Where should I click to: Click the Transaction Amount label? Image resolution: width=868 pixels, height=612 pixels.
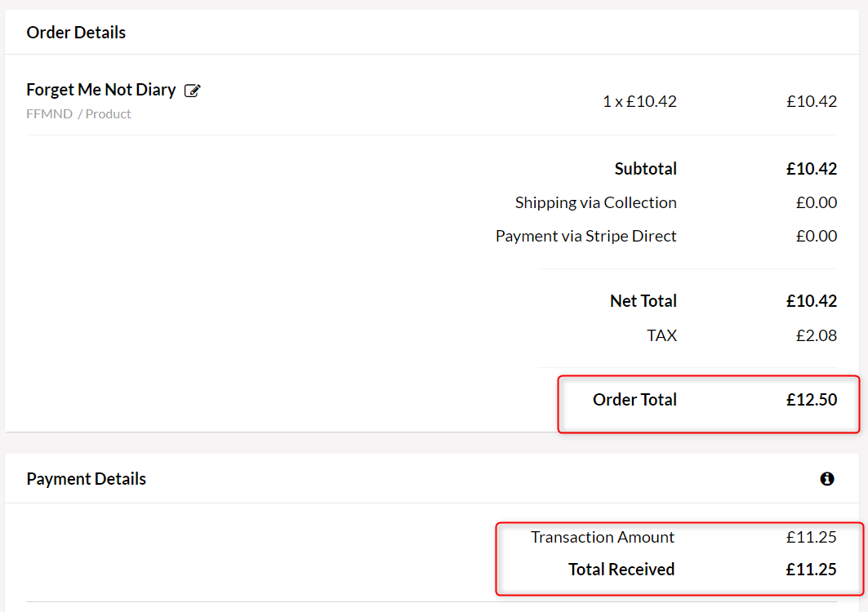602,537
